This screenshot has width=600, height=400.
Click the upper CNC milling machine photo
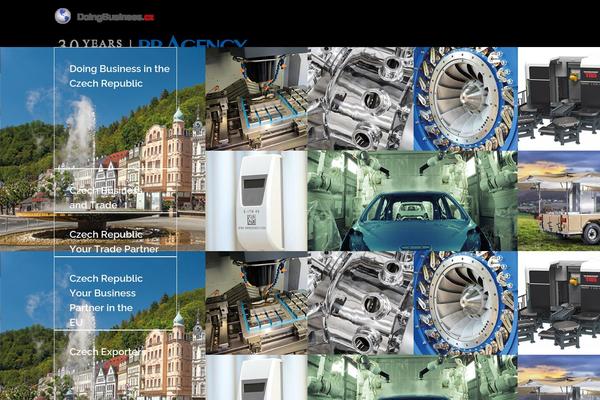click(x=256, y=98)
